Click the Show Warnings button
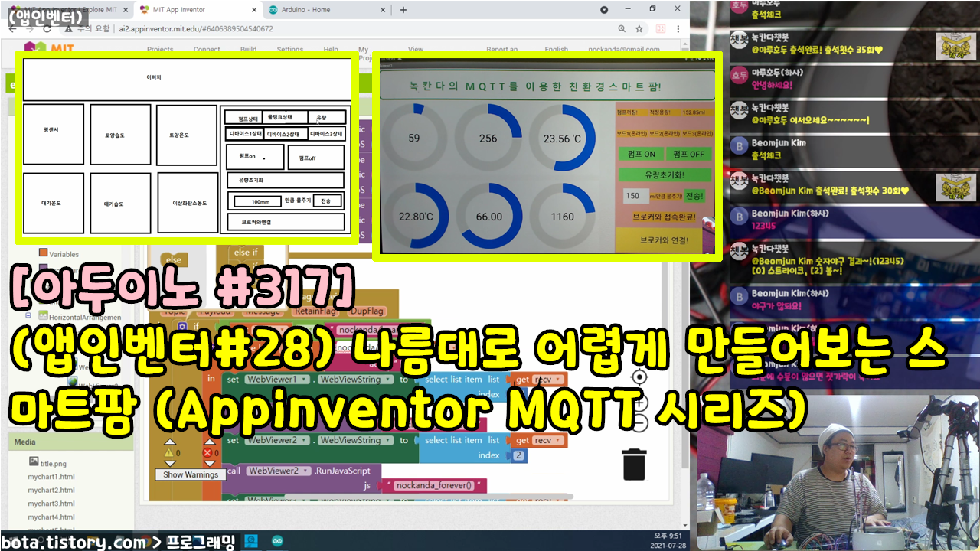This screenshot has height=551, width=980. point(191,474)
